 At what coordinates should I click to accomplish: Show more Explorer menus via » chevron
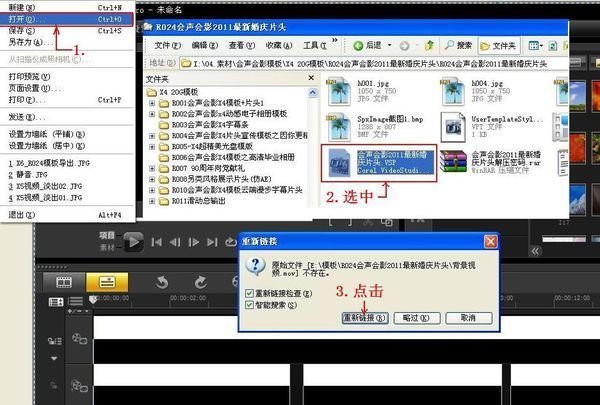(x=335, y=40)
